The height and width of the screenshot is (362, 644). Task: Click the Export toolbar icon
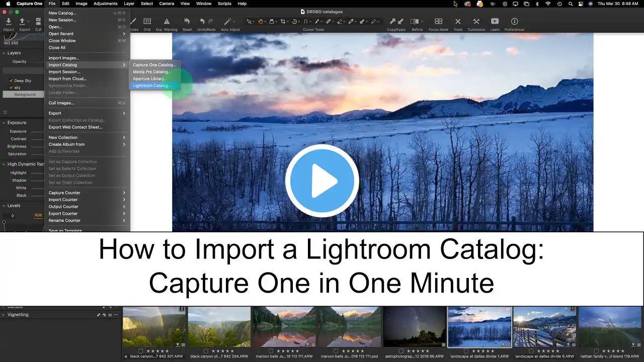[x=22, y=22]
